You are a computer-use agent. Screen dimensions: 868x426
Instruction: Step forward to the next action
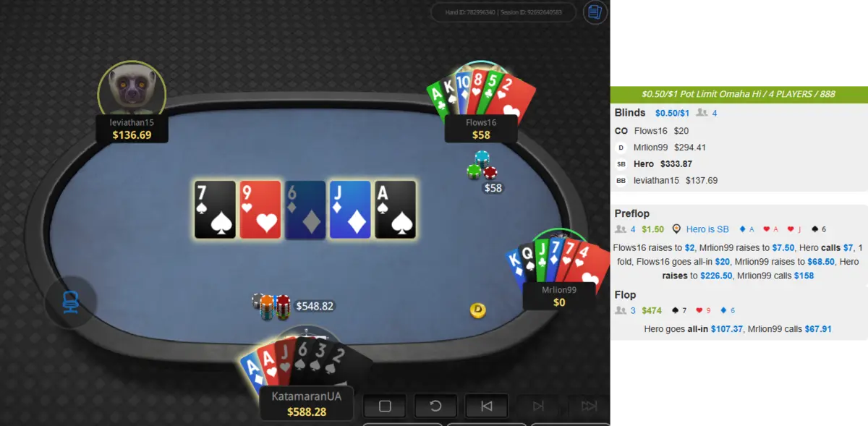point(538,406)
